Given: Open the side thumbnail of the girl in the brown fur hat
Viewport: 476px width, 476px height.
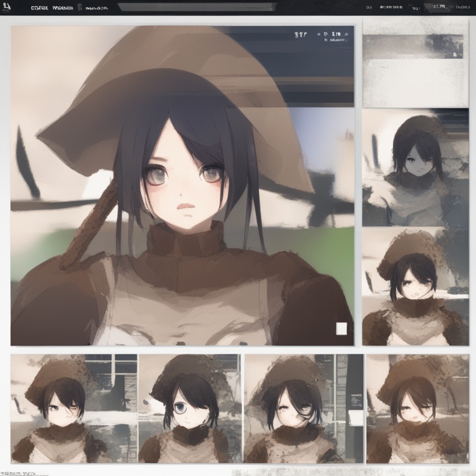Looking at the screenshot, I should tap(415, 286).
